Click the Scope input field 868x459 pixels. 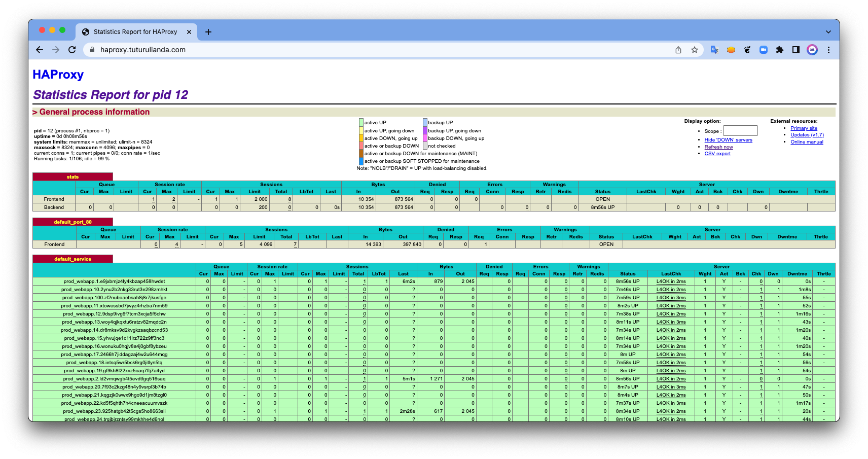tap(740, 131)
